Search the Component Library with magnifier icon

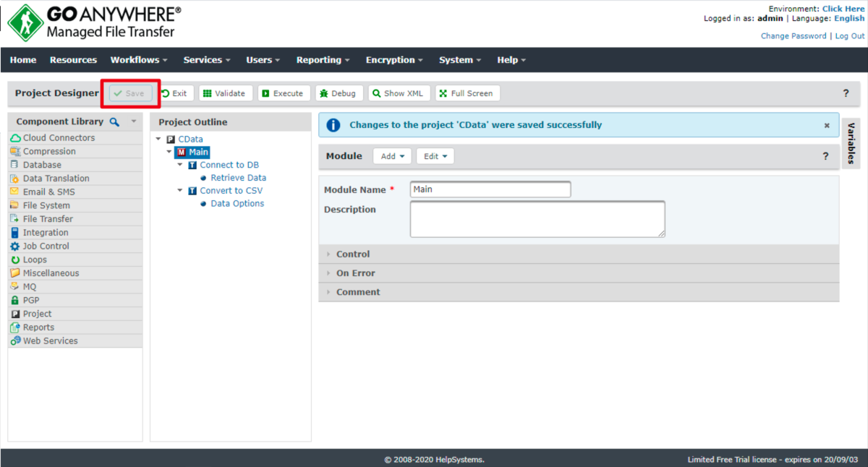tap(114, 122)
